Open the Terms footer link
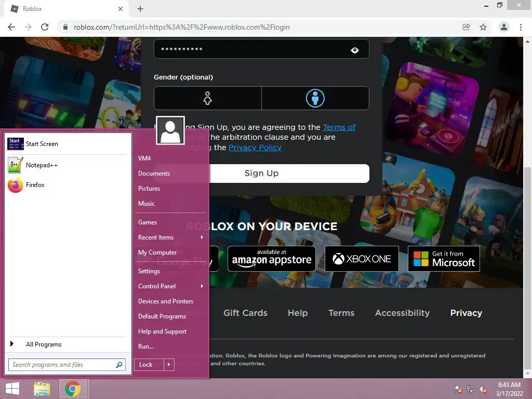Screen dimensions: 532x399 pyautogui.click(x=341, y=313)
